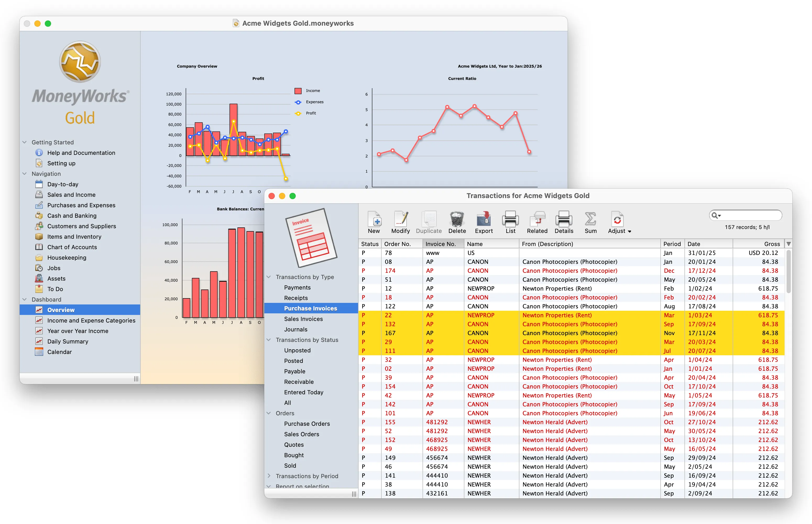Select Quotes in Orders group
The width and height of the screenshot is (812, 524).
[x=294, y=445]
